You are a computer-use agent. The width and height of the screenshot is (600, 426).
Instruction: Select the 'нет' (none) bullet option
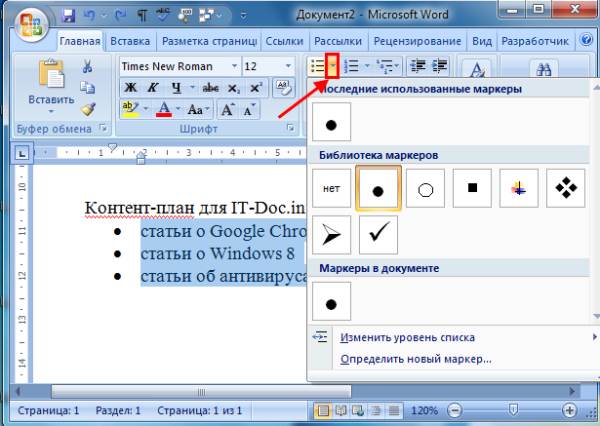pos(332,187)
